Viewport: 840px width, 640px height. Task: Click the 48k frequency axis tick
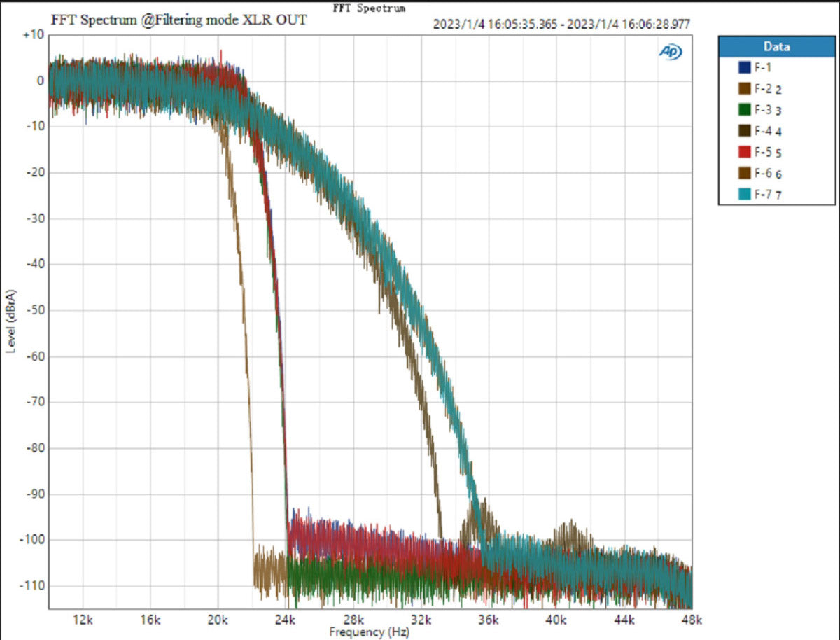click(692, 620)
